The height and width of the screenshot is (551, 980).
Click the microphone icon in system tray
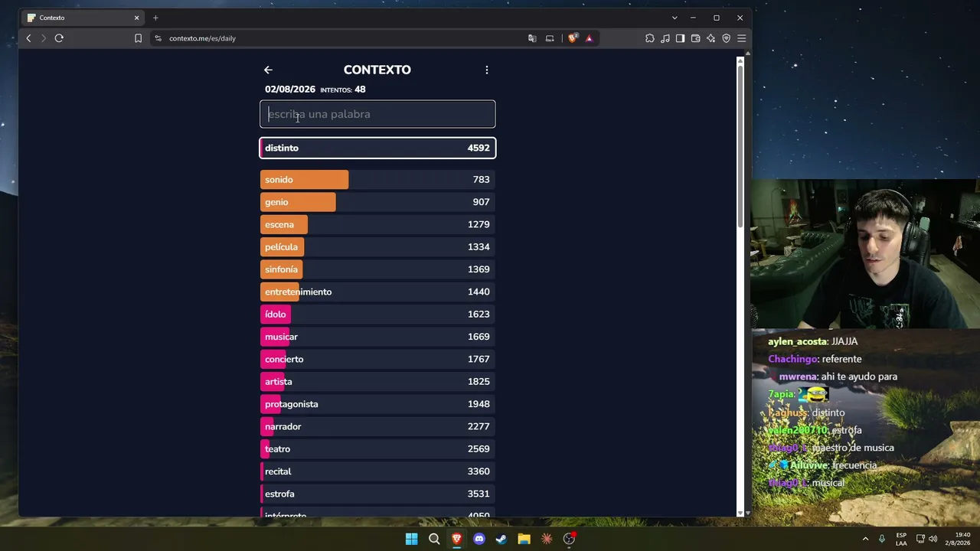click(882, 539)
